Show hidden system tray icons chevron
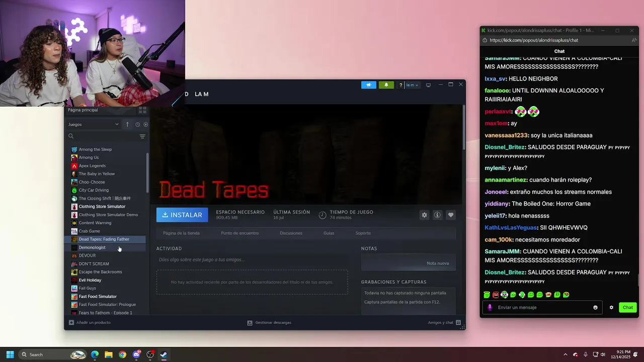644x362 pixels. pos(565,354)
